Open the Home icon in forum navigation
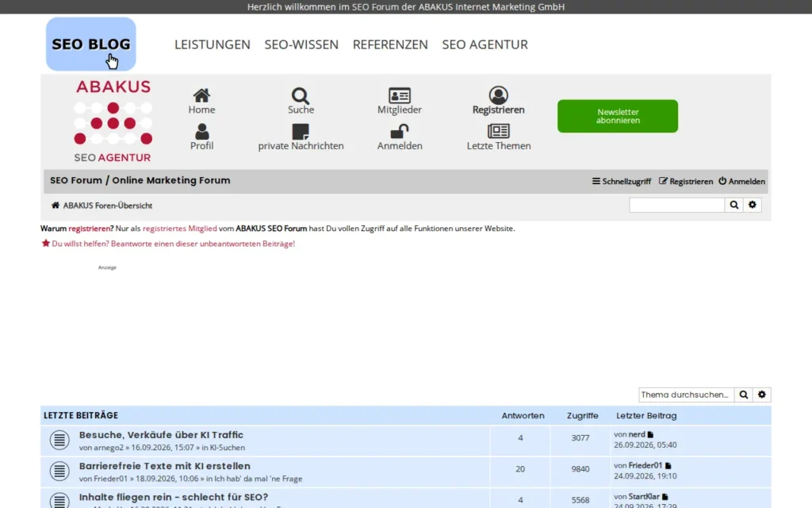 [x=201, y=95]
